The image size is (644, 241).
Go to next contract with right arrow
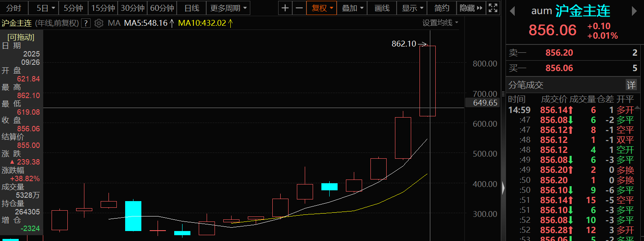click(x=634, y=11)
